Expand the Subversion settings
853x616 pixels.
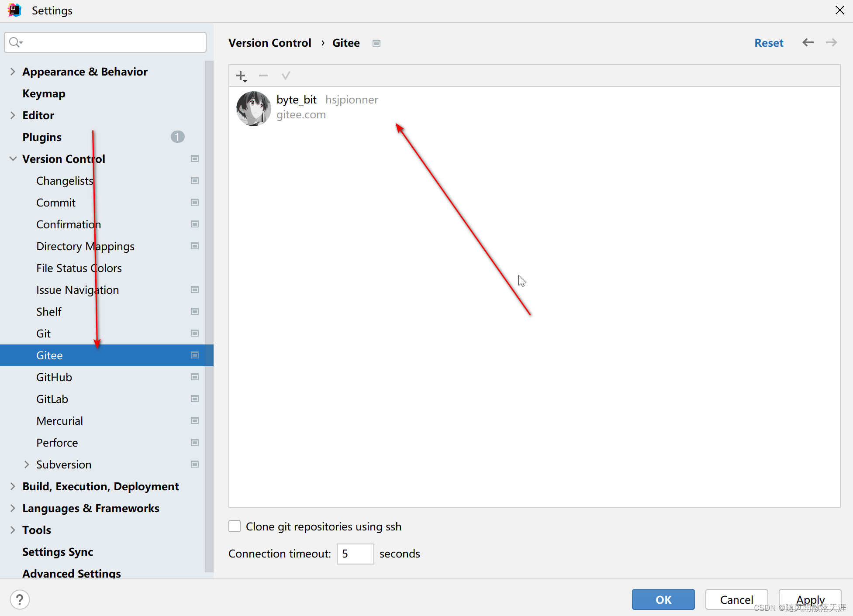[27, 465]
